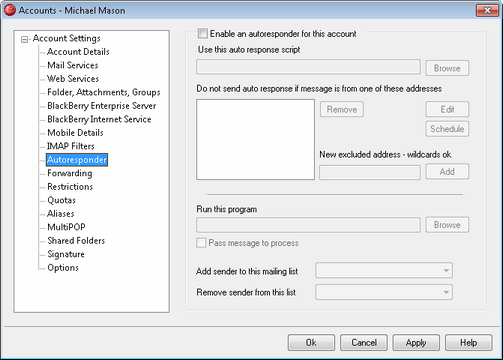
Task: Select Account Details in the tree
Action: click(x=78, y=52)
